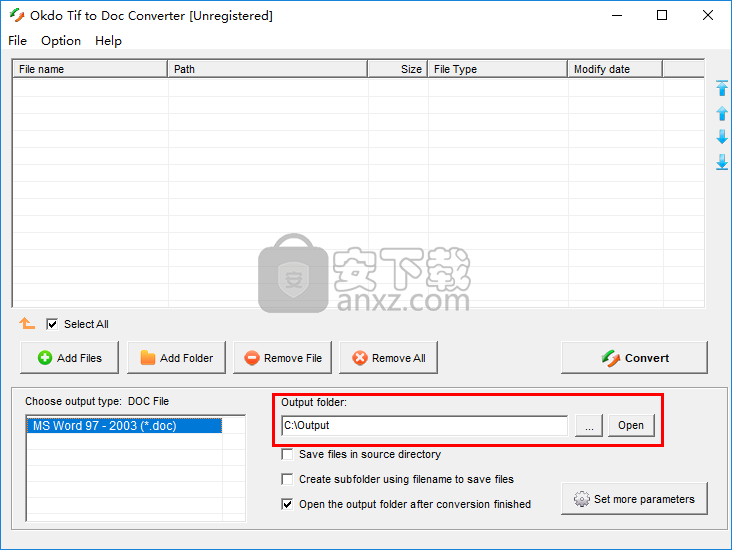Maximize the converter window
The height and width of the screenshot is (550, 732).
pyautogui.click(x=662, y=15)
